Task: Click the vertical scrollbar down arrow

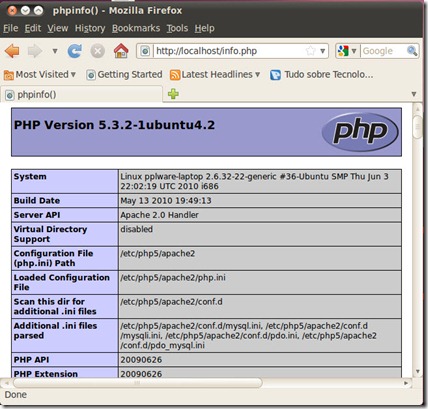Action: click(417, 371)
